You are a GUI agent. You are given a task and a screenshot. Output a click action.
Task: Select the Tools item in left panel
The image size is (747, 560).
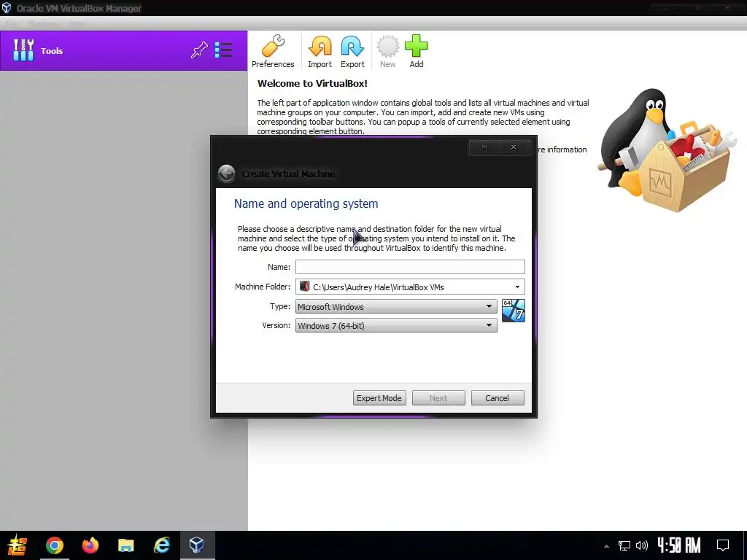(123, 50)
